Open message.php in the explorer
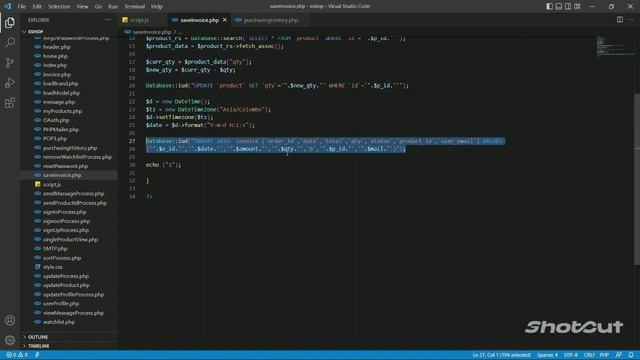Image resolution: width=640 pixels, height=360 pixels. pyautogui.click(x=59, y=102)
